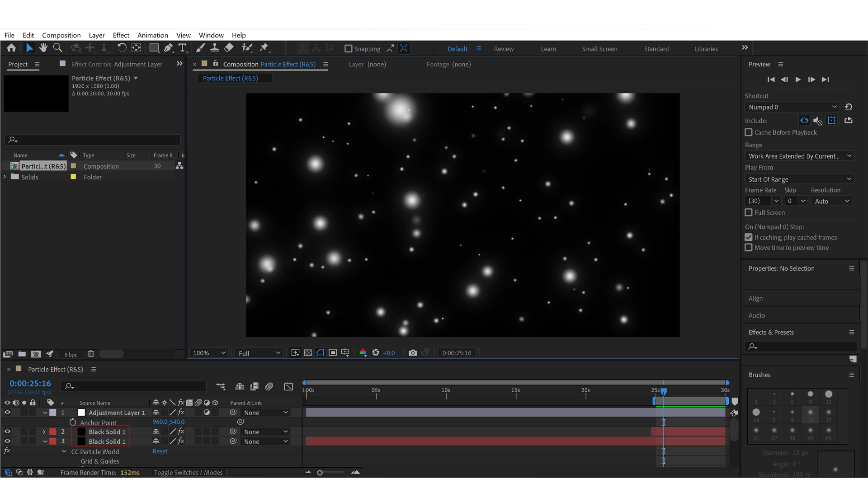Click the red label swatch of Black Solid 1
Viewport: 868px width, 488px height.
click(x=53, y=432)
